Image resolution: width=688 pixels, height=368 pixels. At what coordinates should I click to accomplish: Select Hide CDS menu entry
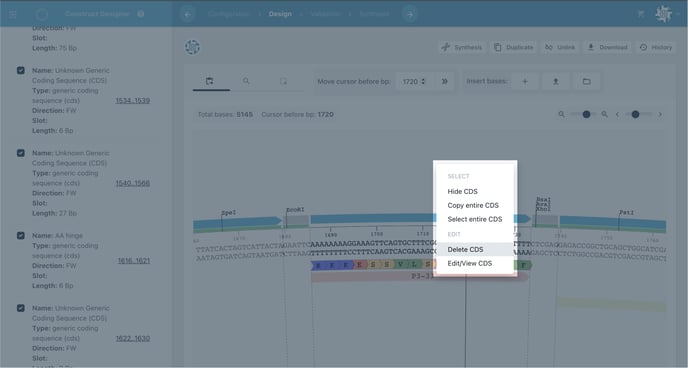pos(462,192)
